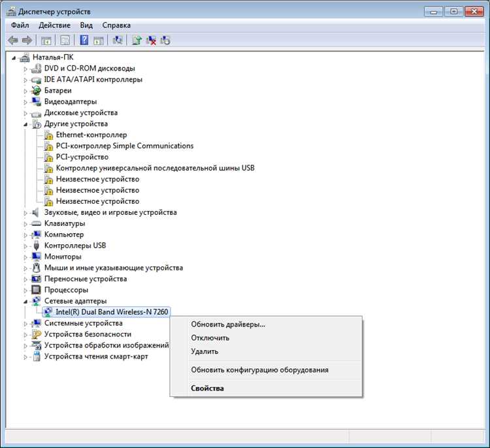Open the Вид menu
Image resolution: width=490 pixels, height=448 pixels.
tap(86, 25)
